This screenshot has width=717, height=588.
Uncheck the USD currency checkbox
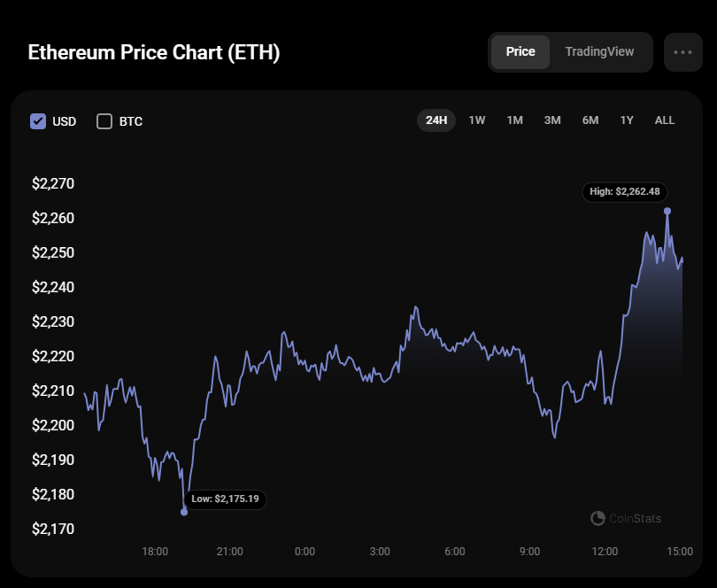pos(37,121)
